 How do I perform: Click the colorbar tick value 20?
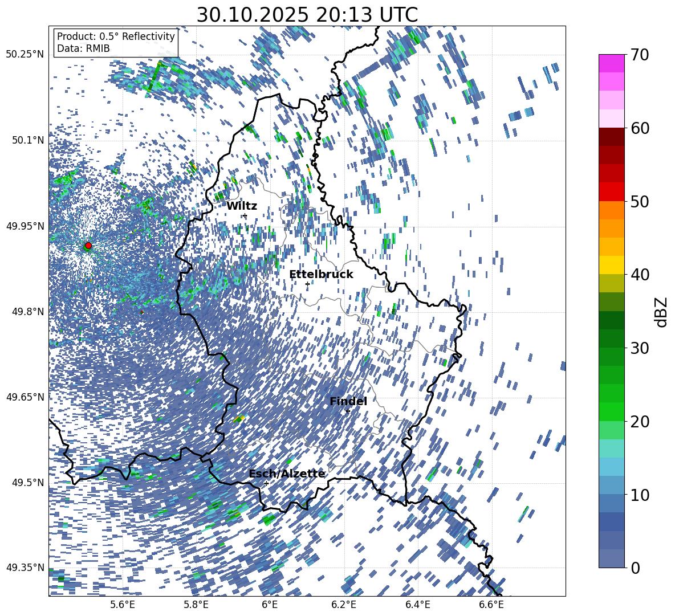[x=640, y=422]
